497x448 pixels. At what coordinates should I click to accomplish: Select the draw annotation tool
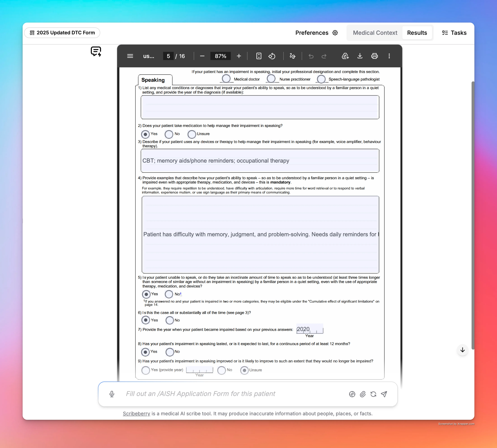tap(292, 56)
